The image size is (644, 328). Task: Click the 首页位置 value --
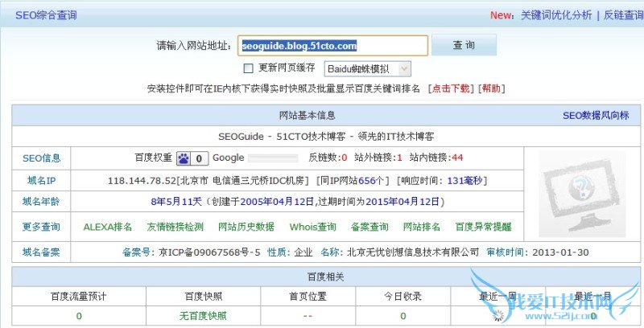(x=308, y=316)
